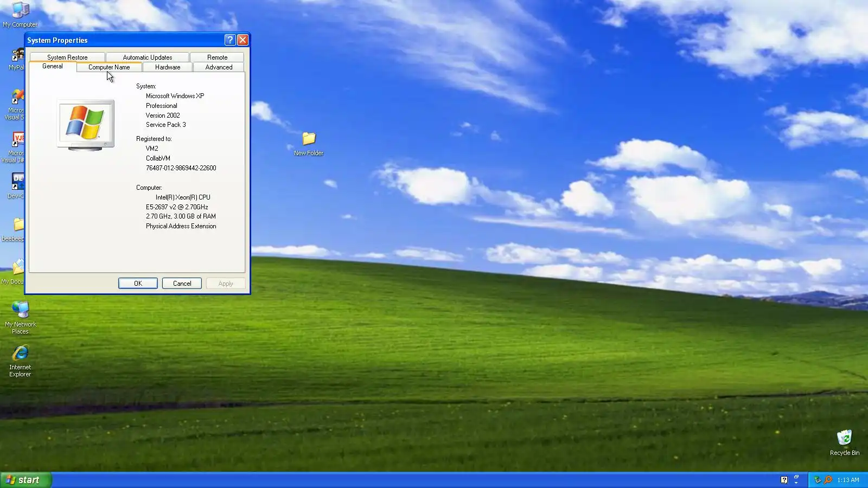Open the Computer Name tab
The image size is (868, 488).
pyautogui.click(x=109, y=67)
